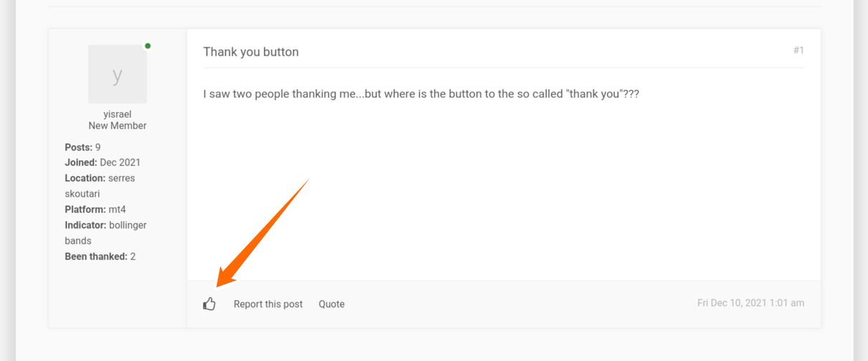Open the yisrael username profile link
The width and height of the screenshot is (868, 361).
[x=118, y=114]
